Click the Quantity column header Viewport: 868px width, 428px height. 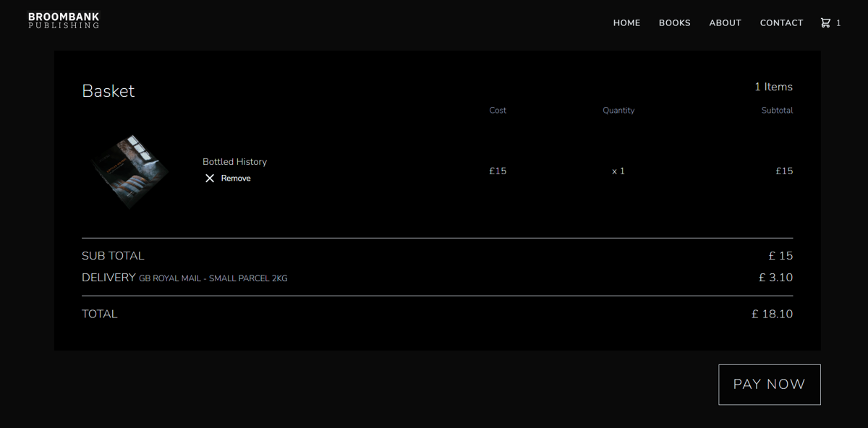click(618, 111)
